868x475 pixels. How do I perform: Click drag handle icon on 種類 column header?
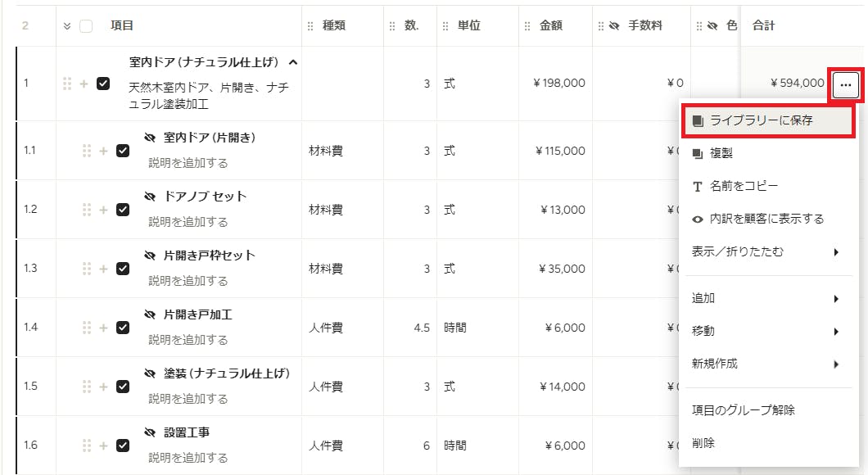(310, 26)
